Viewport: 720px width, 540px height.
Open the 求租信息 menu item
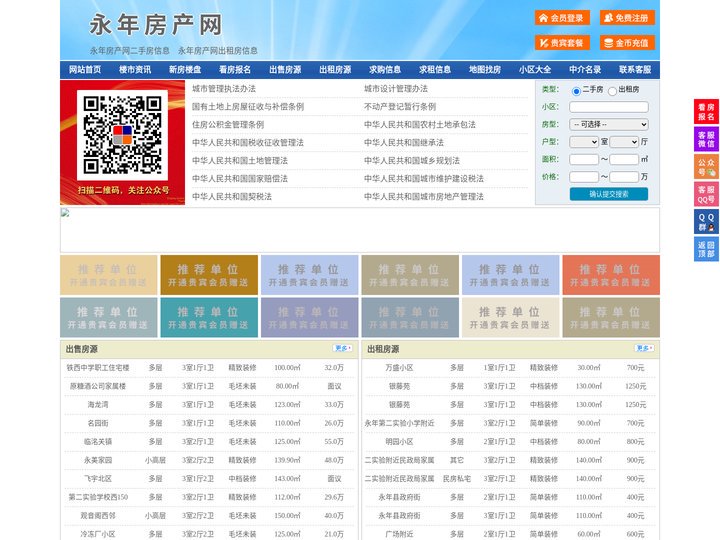click(x=435, y=70)
